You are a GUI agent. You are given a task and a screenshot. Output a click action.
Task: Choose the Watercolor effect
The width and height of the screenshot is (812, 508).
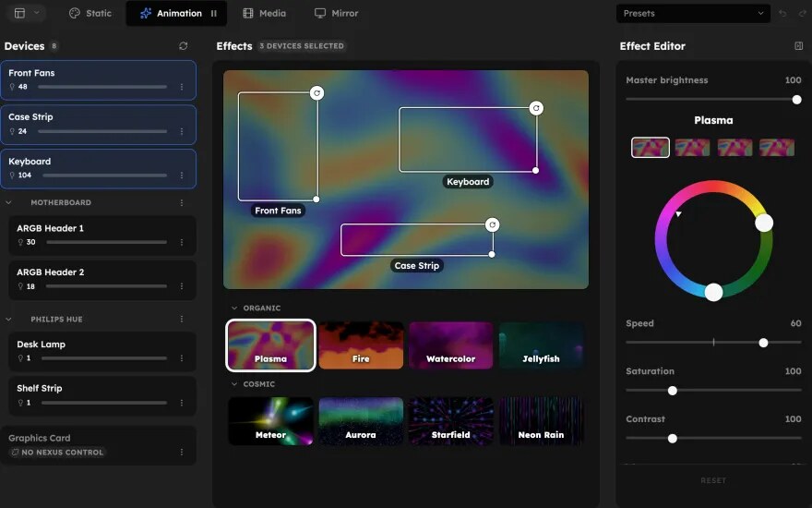pyautogui.click(x=451, y=345)
